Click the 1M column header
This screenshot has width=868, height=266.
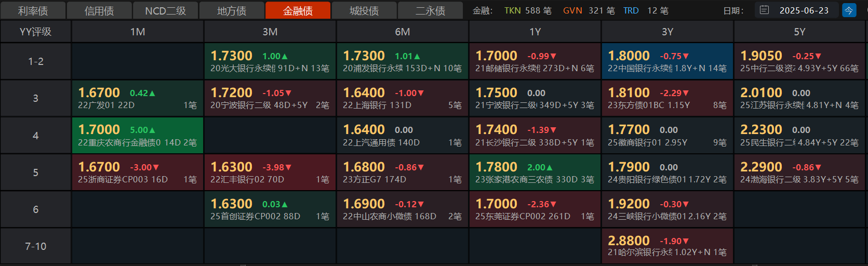click(x=138, y=32)
